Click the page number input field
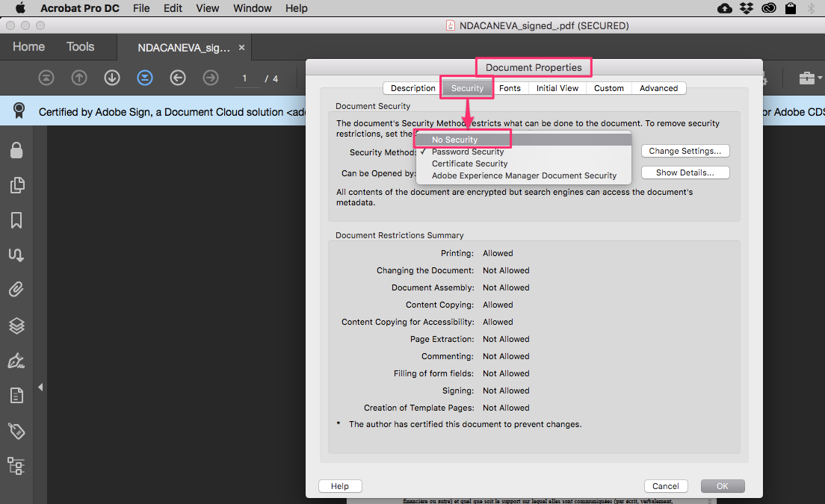Image resolution: width=825 pixels, height=504 pixels. (x=244, y=78)
